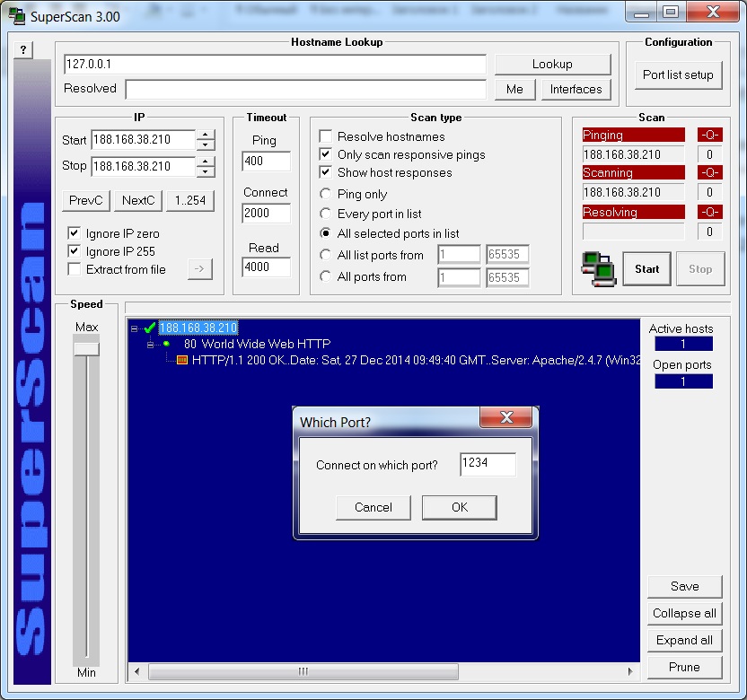Click the results scrollbar left arrow

pyautogui.click(x=137, y=671)
